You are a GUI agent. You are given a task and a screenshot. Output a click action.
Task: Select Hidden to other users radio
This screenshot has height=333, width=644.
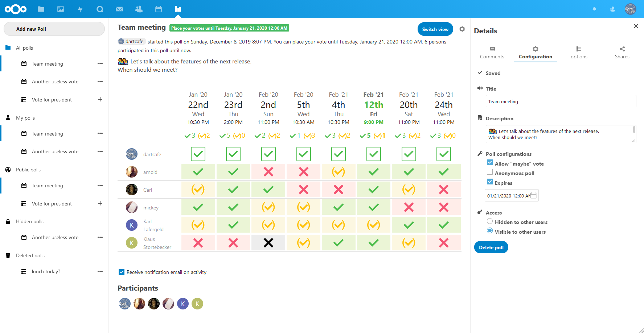490,221
